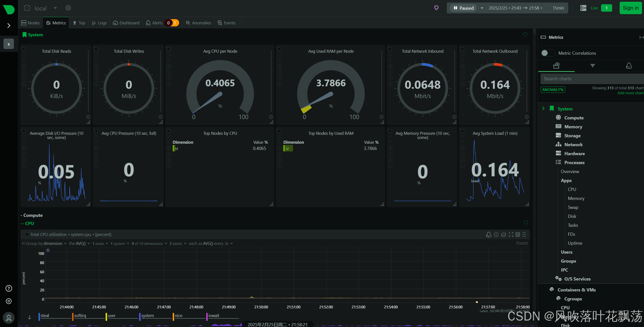Click the save floppy icon on CPU chart

point(518,234)
